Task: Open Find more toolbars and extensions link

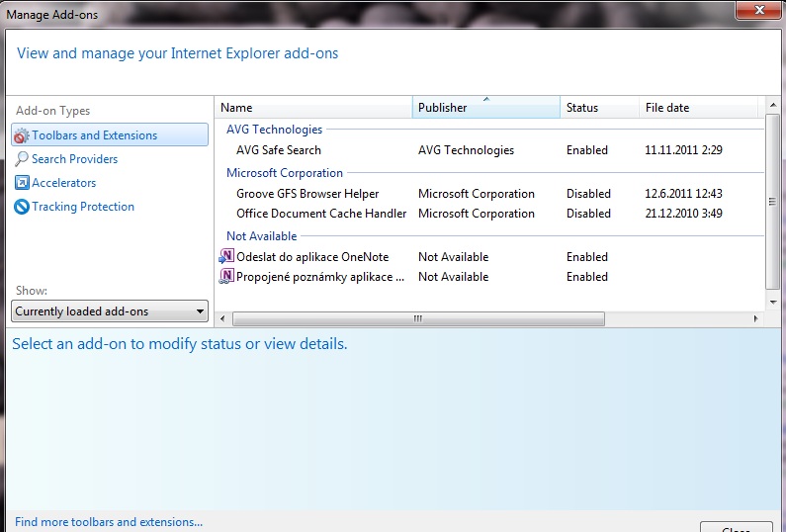Action: coord(109,522)
